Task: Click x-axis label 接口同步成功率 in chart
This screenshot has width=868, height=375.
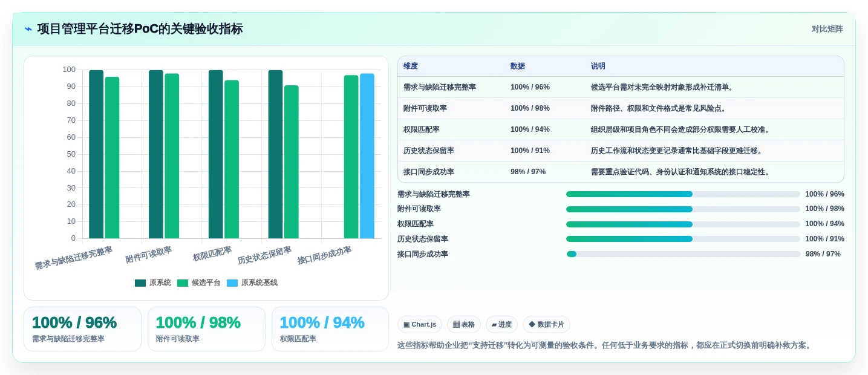Action: [x=324, y=255]
